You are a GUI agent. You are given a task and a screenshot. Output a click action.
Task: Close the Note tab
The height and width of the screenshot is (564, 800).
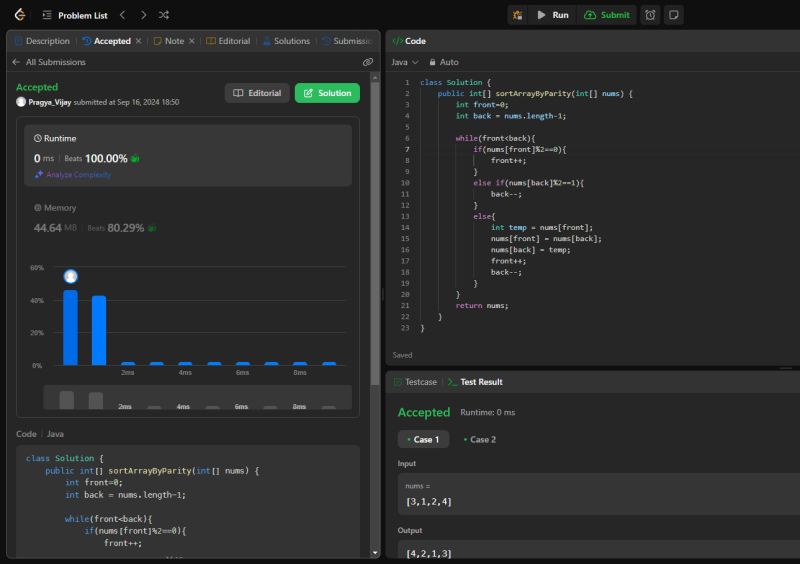pos(192,41)
